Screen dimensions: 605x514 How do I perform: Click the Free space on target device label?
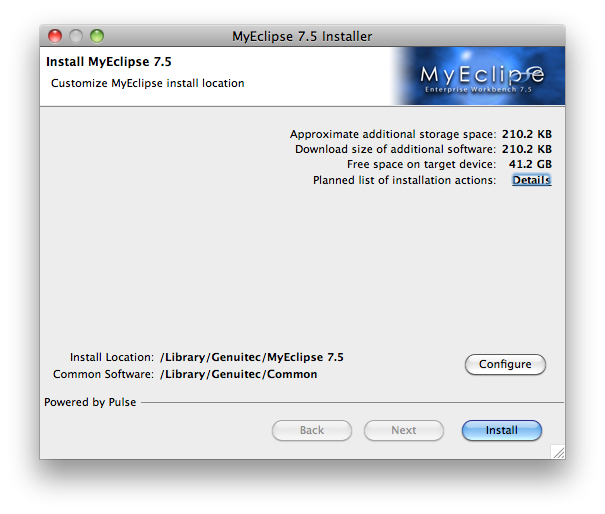click(x=421, y=164)
